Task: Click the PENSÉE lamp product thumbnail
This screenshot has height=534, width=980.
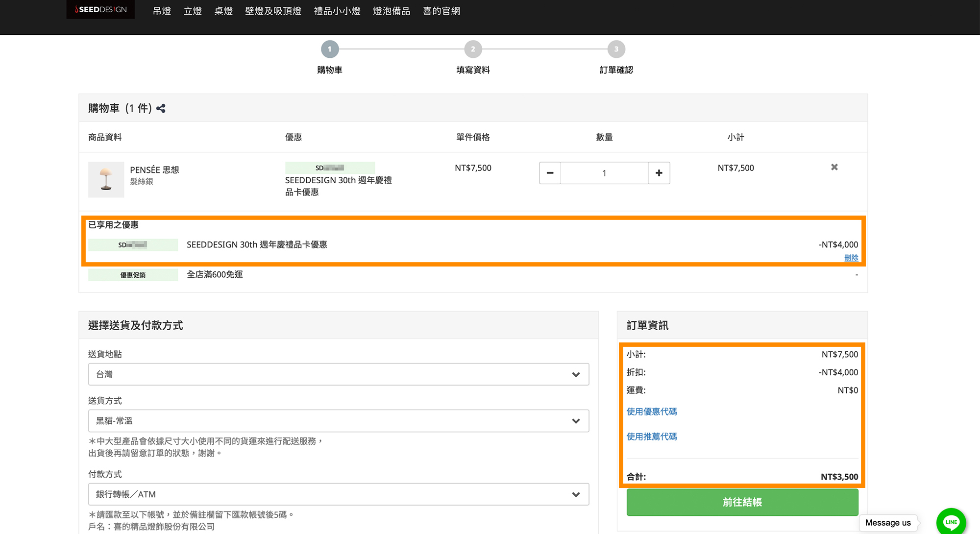Action: [x=106, y=179]
